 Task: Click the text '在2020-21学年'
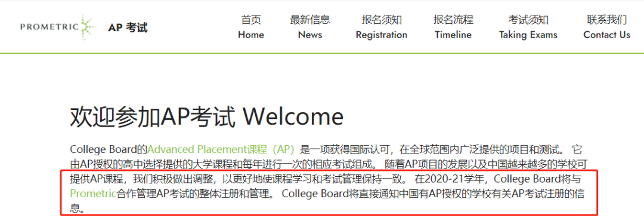click(x=451, y=179)
